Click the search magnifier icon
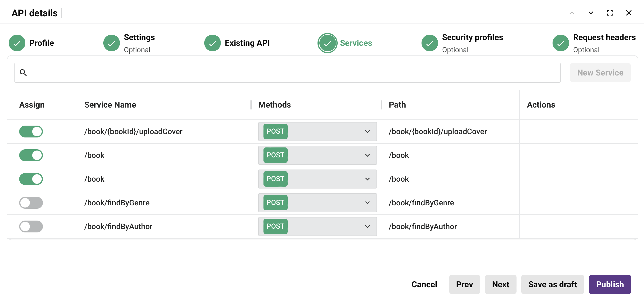Screen dimensions: 644x302 click(23, 72)
